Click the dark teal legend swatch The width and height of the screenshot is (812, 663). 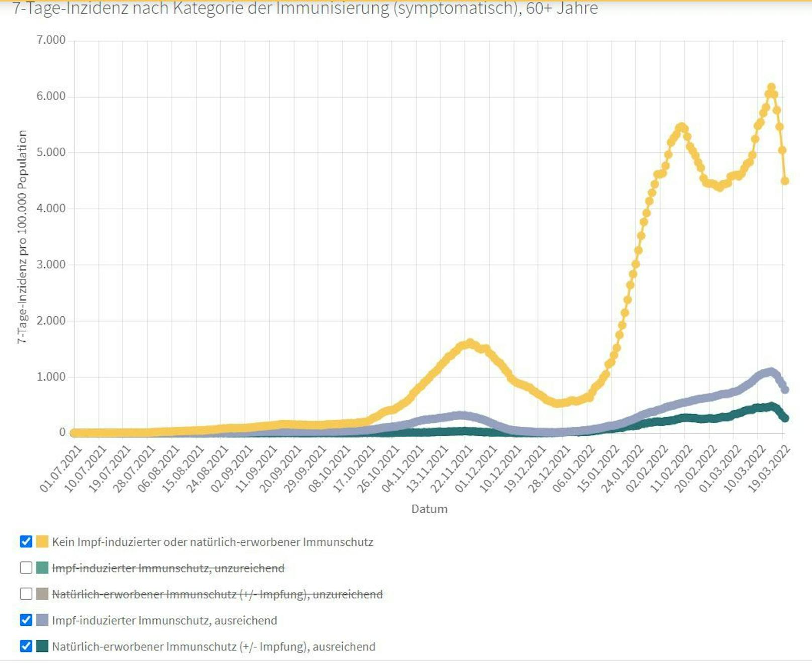click(42, 646)
